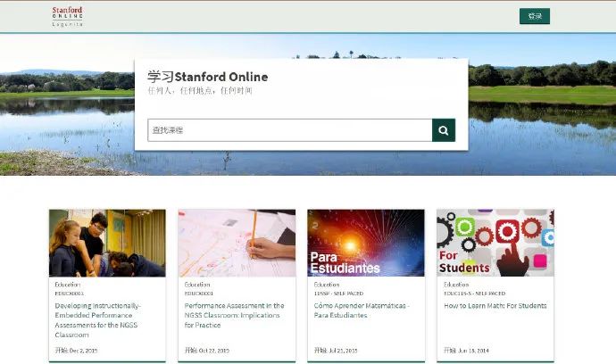Image resolution: width=616 pixels, height=364 pixels.
Task: Click the 学习Stanford Online heading text
Action: [x=208, y=77]
